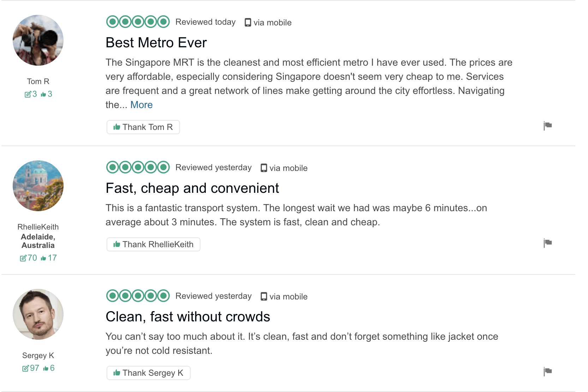Click mobile icon on RhellieKeith's review
The image size is (588, 392).
[x=264, y=168]
